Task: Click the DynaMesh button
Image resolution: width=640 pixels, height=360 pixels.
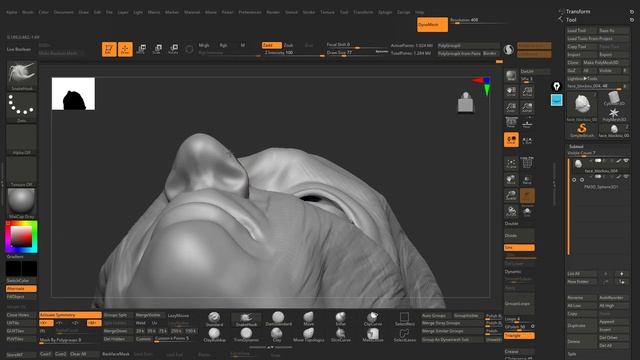Action: [x=432, y=24]
